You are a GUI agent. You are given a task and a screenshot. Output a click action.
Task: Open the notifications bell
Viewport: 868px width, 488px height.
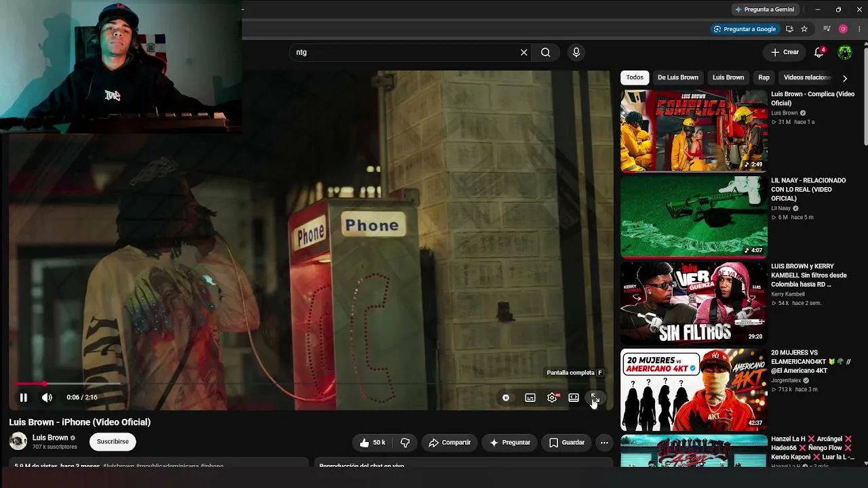(x=819, y=52)
